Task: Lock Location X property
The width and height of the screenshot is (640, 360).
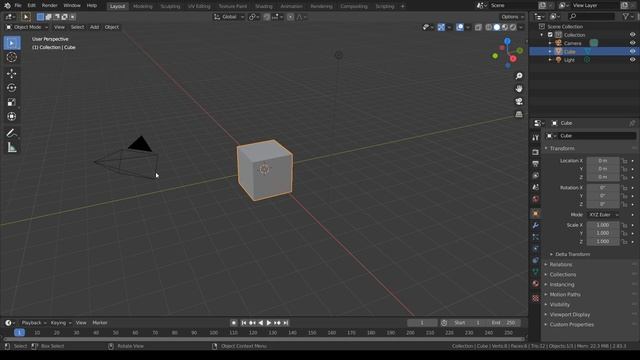Action: pyautogui.click(x=624, y=161)
